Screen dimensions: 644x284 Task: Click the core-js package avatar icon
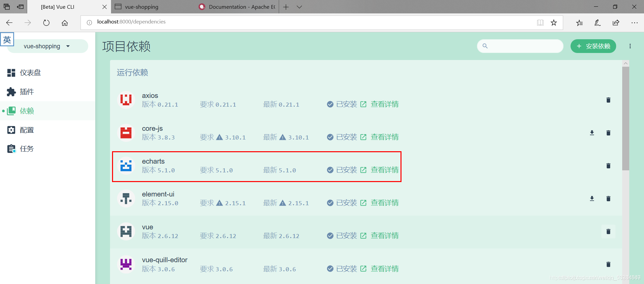[x=126, y=133]
